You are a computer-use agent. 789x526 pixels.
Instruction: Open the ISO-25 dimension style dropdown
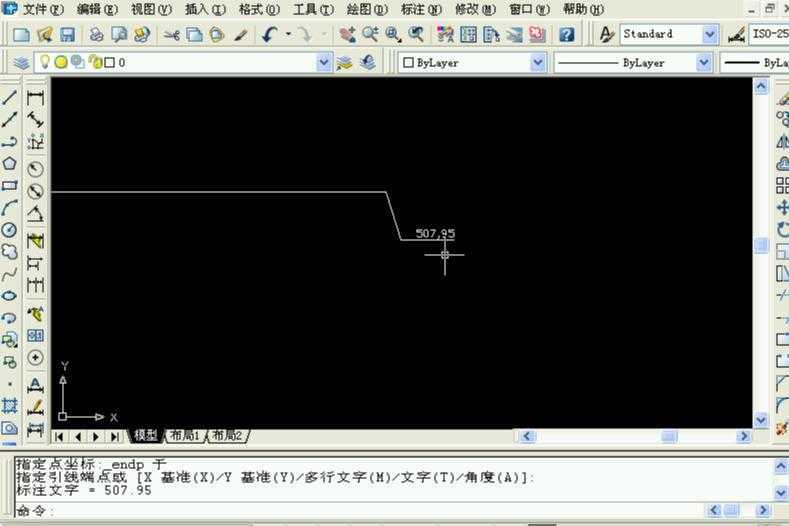point(769,34)
